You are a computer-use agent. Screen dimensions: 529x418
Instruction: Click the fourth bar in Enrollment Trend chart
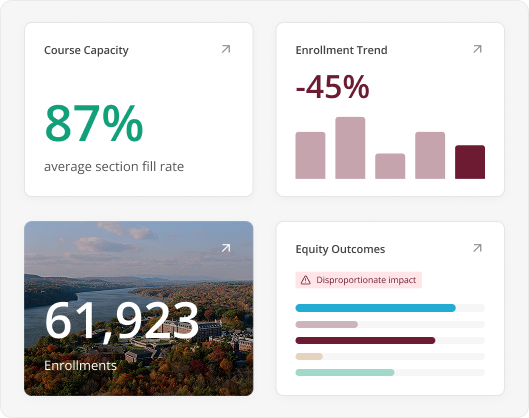pos(430,155)
